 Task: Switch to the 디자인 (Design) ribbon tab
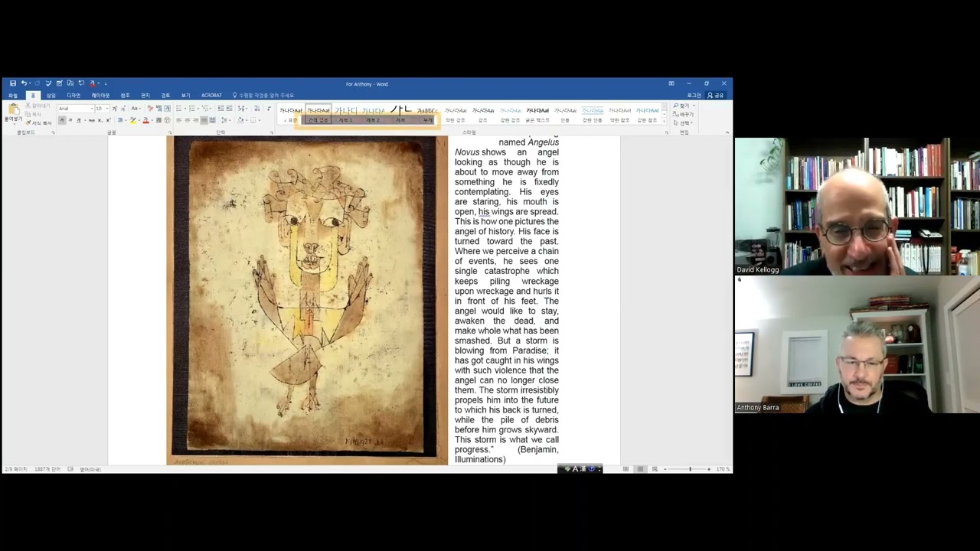tap(73, 96)
